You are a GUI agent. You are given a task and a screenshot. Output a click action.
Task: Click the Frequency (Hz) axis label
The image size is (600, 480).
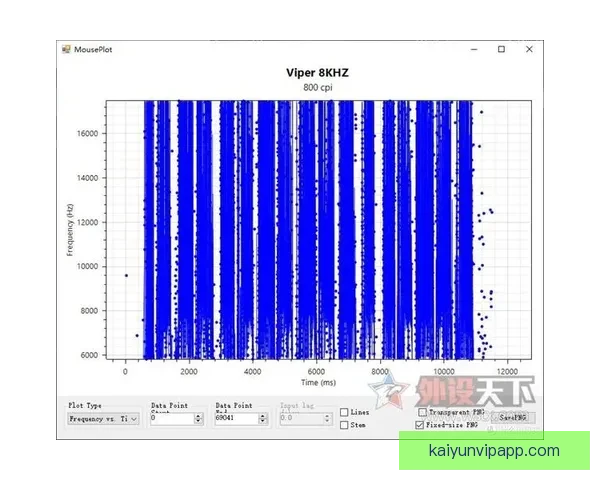pos(70,230)
